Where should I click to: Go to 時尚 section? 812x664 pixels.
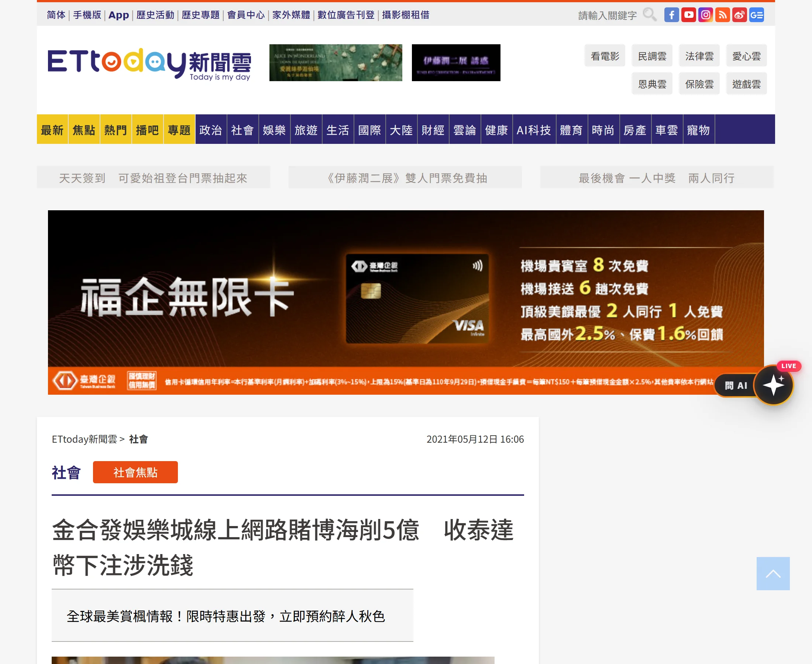(x=603, y=129)
